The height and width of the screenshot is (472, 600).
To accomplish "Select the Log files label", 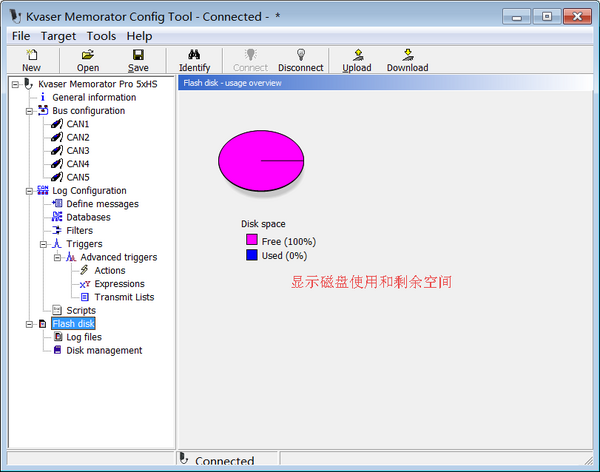I will (x=84, y=337).
